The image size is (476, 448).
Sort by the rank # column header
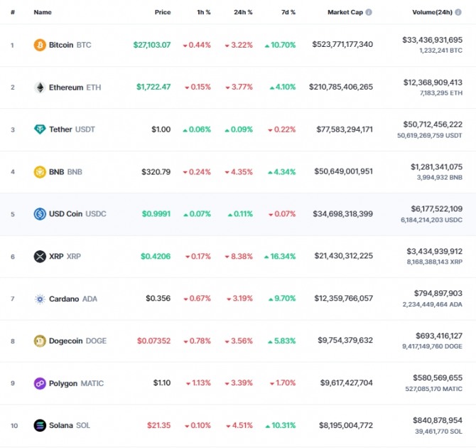click(12, 13)
